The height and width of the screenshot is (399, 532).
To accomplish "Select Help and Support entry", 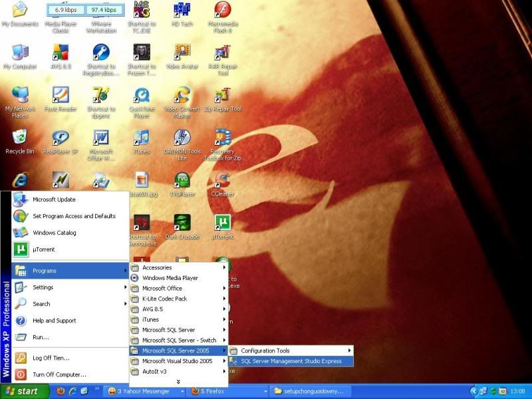I will click(x=70, y=321).
